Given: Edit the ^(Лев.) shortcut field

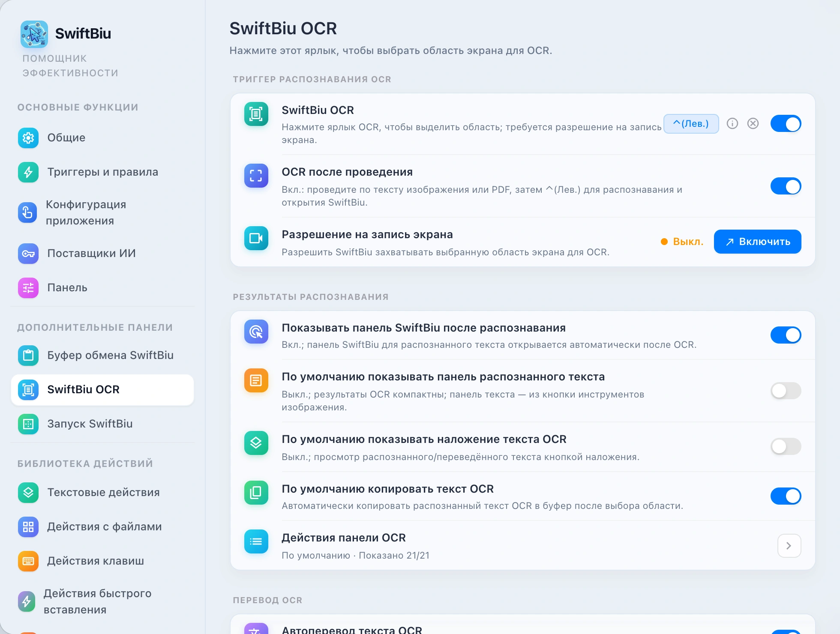Looking at the screenshot, I should 691,124.
